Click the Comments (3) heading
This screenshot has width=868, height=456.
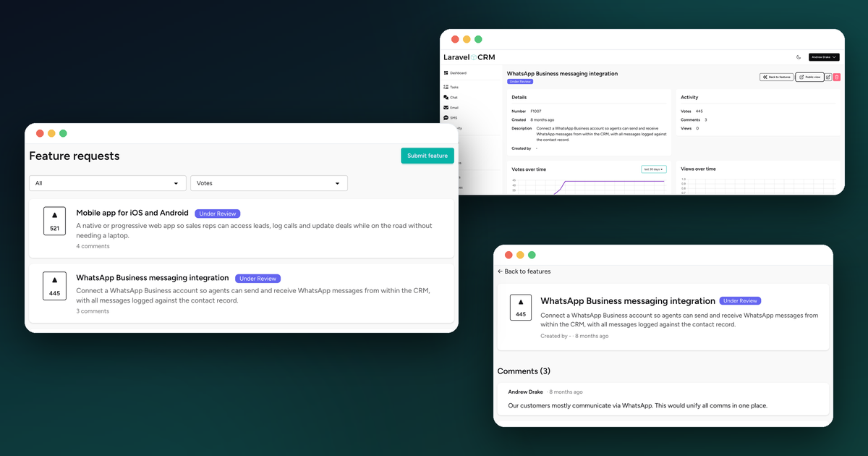524,371
